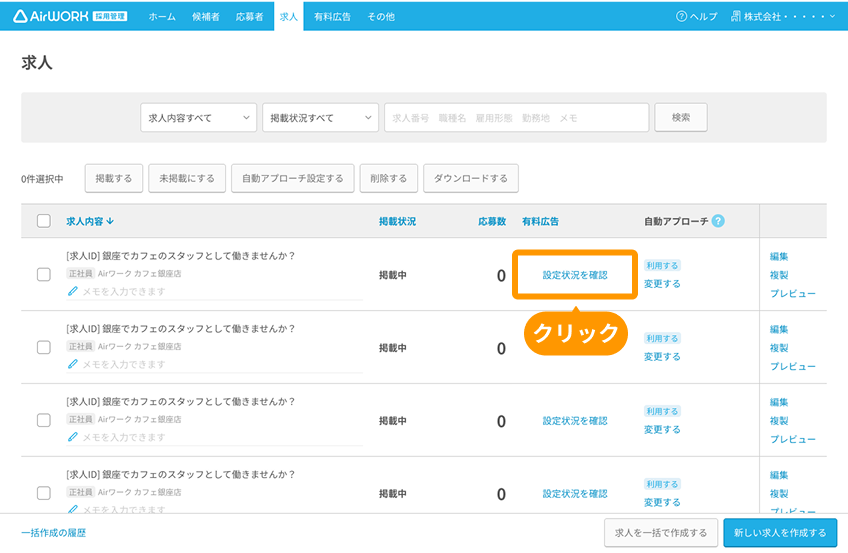Check the fourth job row's checkbox
This screenshot has width=848, height=553.
44,493
